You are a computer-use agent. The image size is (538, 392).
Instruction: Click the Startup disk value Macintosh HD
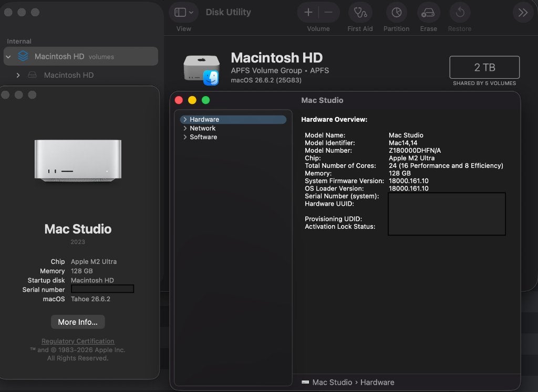point(92,280)
